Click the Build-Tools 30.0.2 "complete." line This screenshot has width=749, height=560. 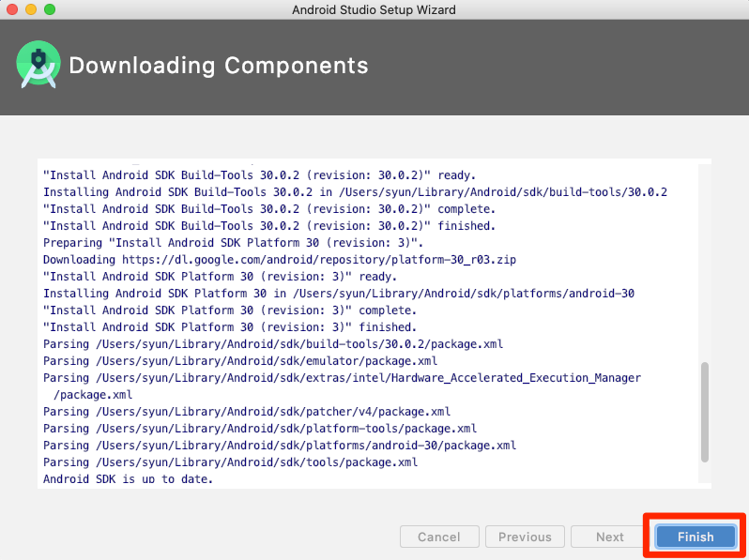click(269, 209)
